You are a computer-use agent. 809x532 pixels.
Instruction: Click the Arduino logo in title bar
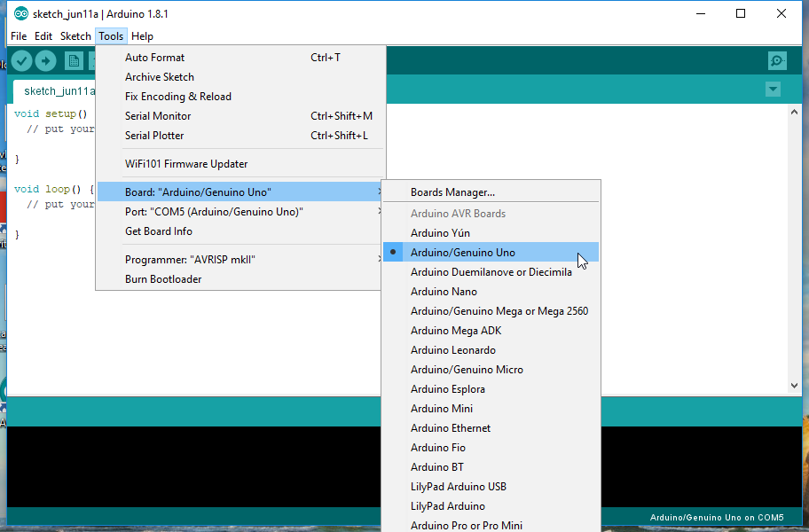[21, 14]
